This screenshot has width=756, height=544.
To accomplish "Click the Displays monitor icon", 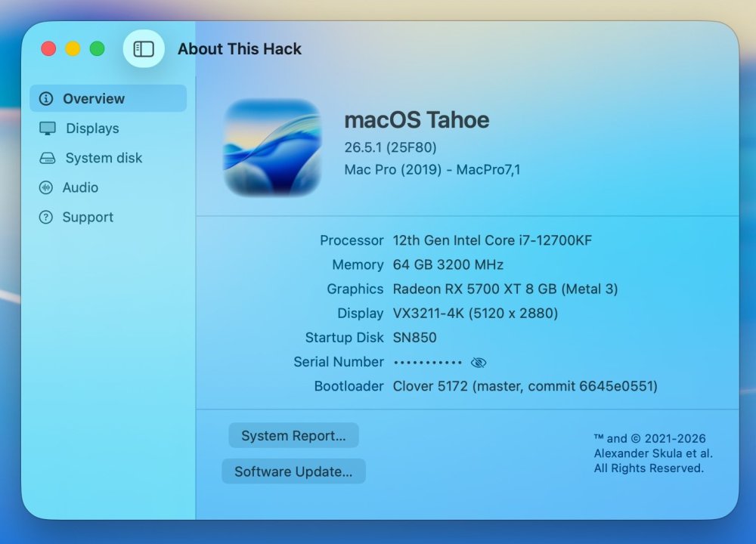I will pyautogui.click(x=47, y=128).
